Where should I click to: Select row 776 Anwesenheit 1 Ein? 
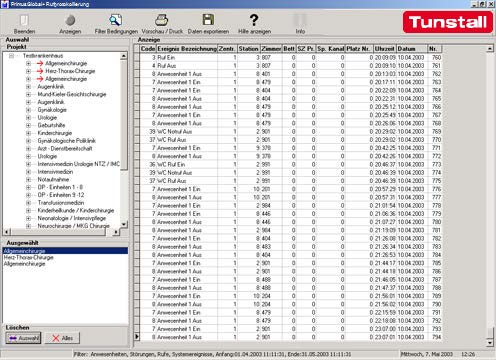point(291,189)
